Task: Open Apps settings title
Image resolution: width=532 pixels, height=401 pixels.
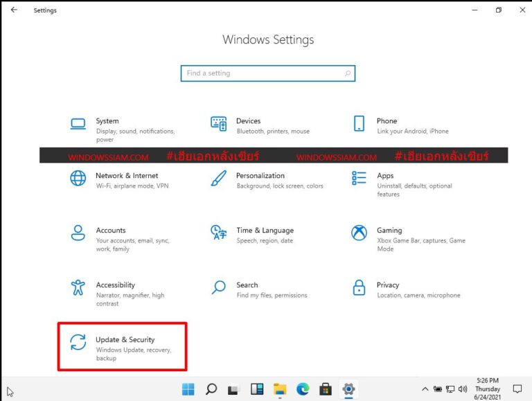Action: 385,175
